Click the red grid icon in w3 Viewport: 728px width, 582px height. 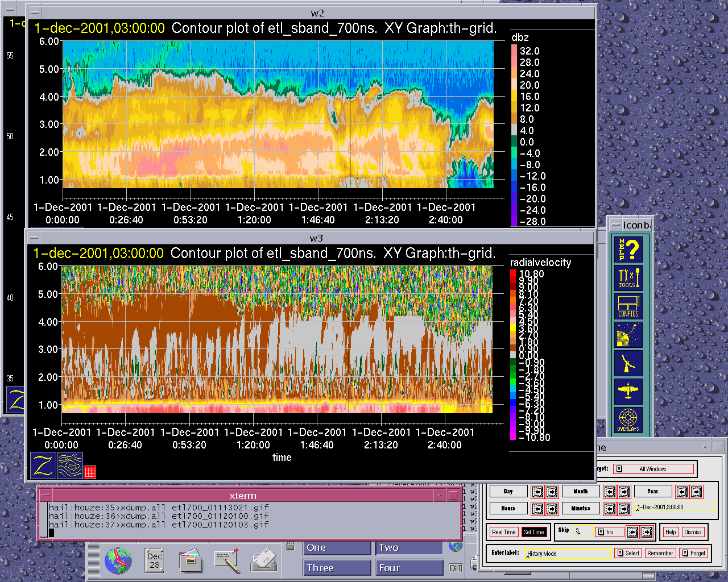pos(90,472)
